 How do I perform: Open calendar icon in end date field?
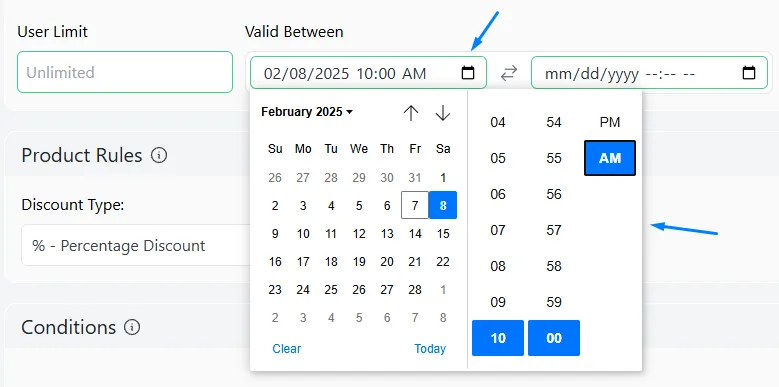point(749,73)
